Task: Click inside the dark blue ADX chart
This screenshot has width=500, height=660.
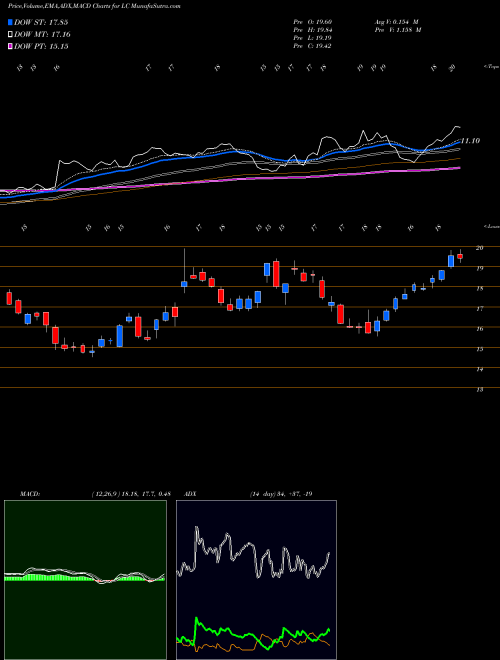Action: click(x=256, y=580)
